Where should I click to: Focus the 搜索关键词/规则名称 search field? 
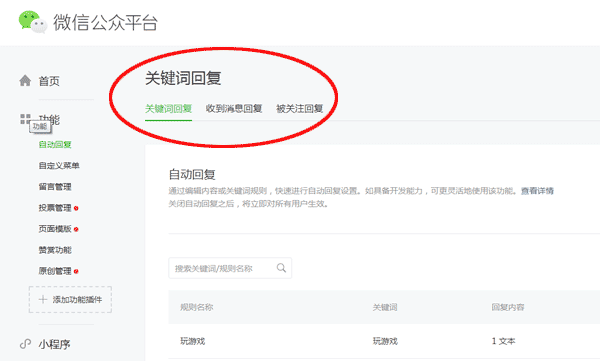coord(230,268)
